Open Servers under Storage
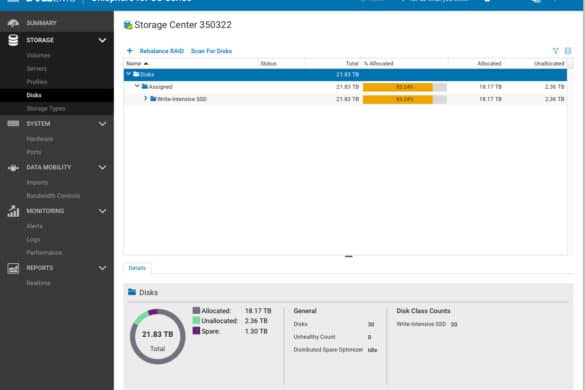This screenshot has height=390, width=585. 37,69
